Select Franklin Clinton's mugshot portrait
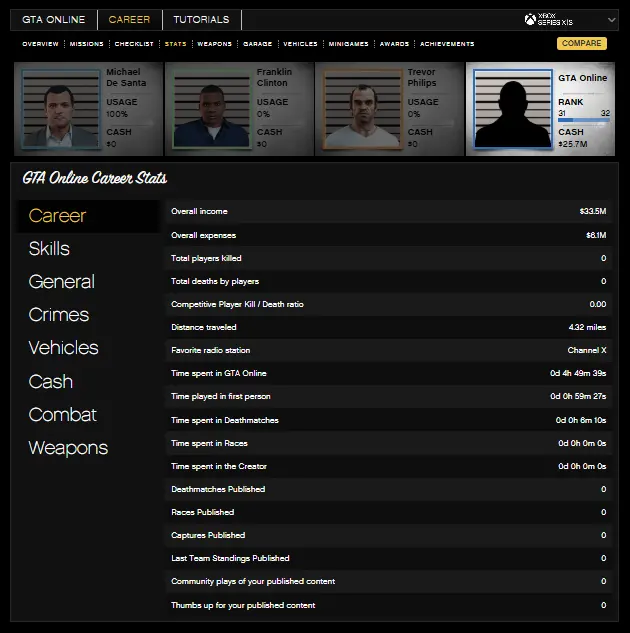This screenshot has height=633, width=630. tap(211, 109)
